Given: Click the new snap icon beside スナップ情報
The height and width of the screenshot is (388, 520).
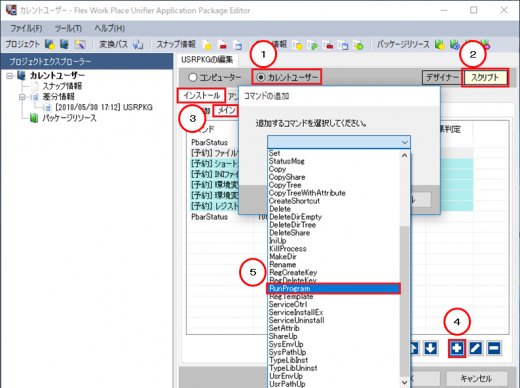Looking at the screenshot, I should (x=207, y=45).
